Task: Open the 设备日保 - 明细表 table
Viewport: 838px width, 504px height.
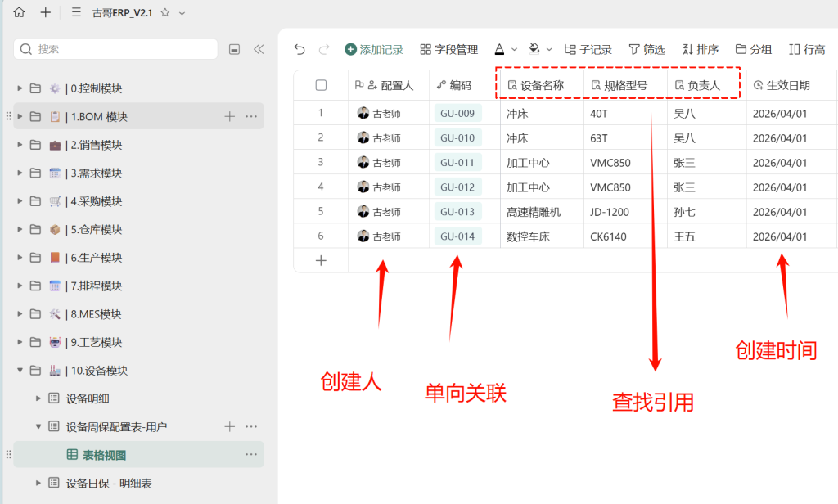Action: (109, 484)
